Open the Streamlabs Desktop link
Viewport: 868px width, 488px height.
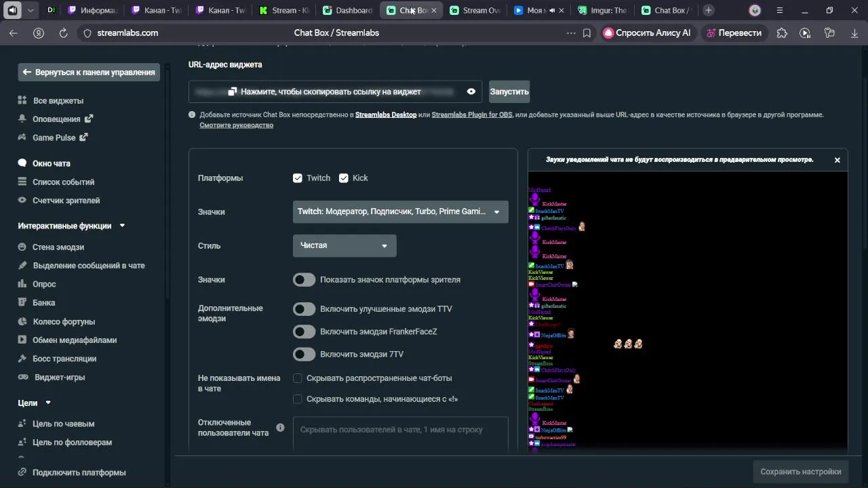(x=386, y=115)
